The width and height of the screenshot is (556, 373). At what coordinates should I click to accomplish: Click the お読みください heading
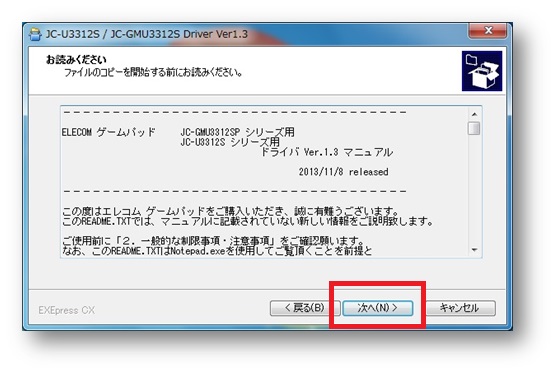point(76,59)
